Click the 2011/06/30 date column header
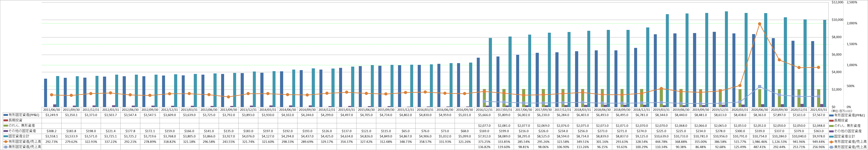This screenshot has width=868, height=150. (x=52, y=110)
